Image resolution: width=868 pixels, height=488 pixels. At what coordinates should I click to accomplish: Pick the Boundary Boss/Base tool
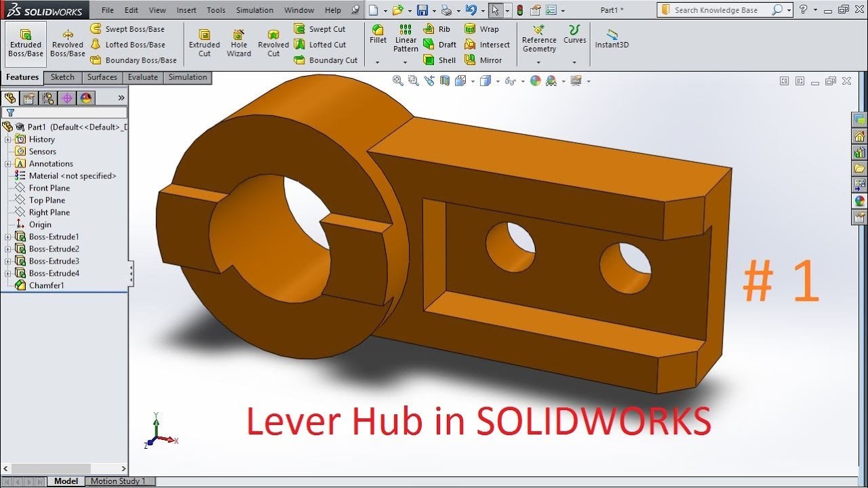coord(134,60)
